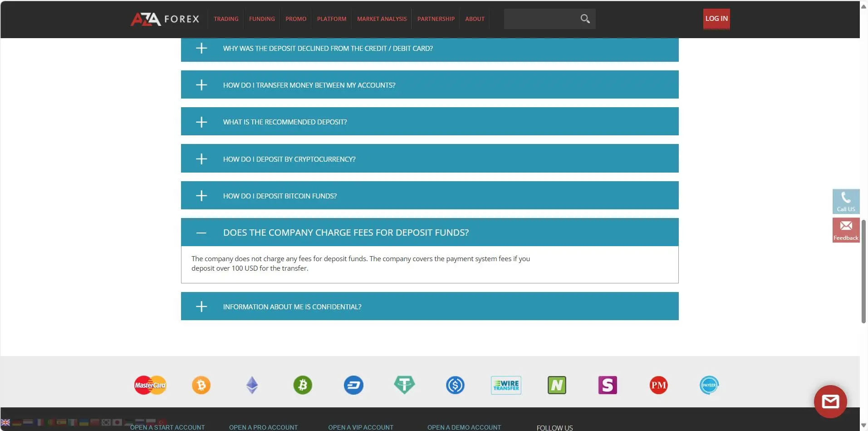Switch language with the French flag
The image size is (868, 431).
(39, 422)
